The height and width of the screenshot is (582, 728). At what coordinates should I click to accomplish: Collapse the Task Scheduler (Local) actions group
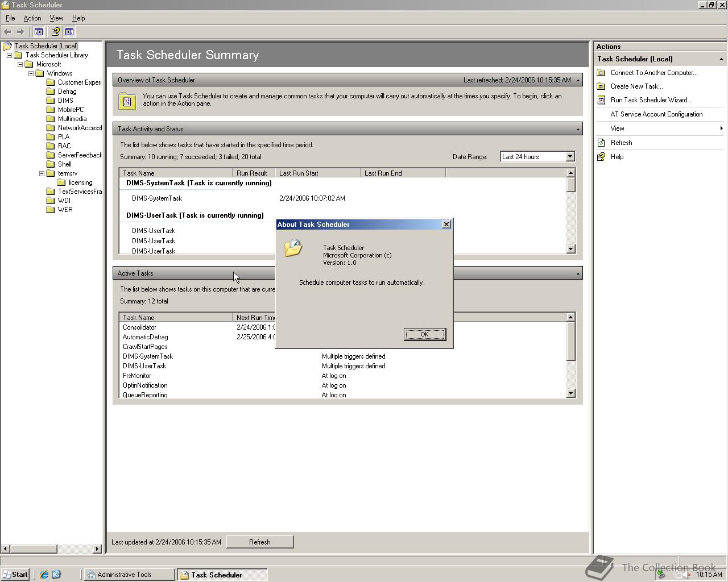[721, 59]
